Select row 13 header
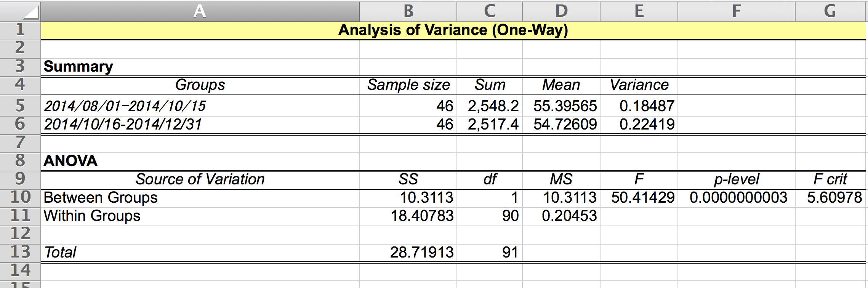 (20, 252)
